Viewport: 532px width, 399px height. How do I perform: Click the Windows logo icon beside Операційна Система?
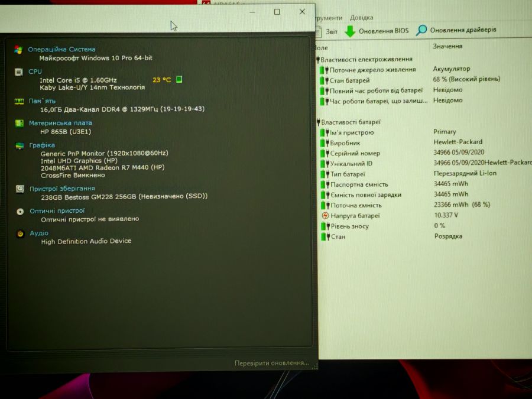click(x=18, y=50)
